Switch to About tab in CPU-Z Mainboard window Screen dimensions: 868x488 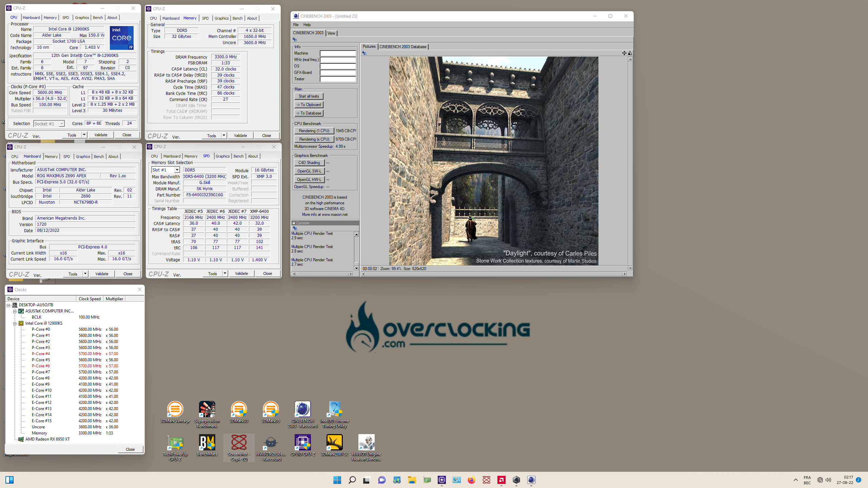pos(113,157)
